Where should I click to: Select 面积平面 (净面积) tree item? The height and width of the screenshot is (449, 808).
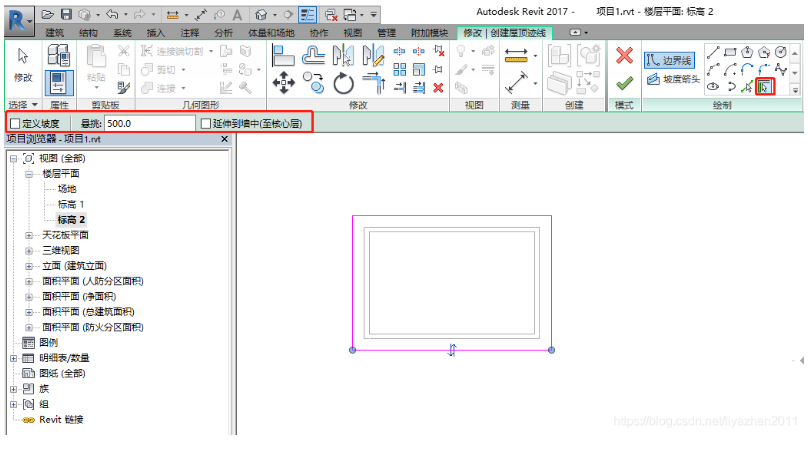pos(79,296)
